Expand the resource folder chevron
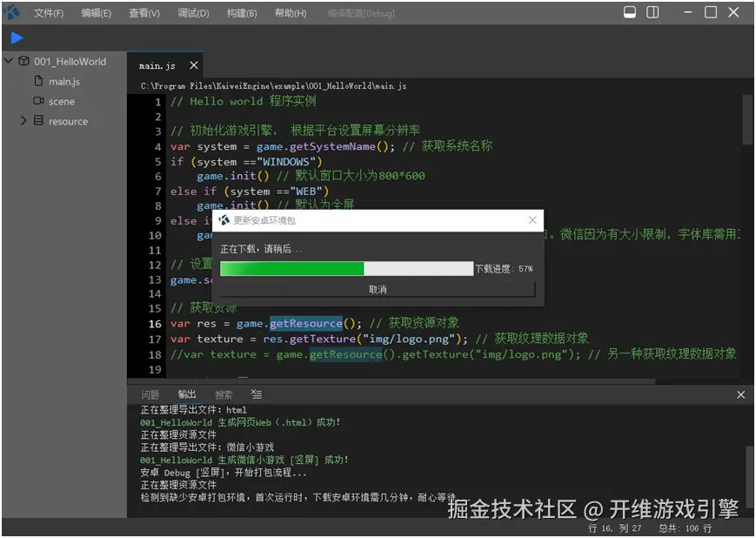The image size is (756, 538). point(23,121)
